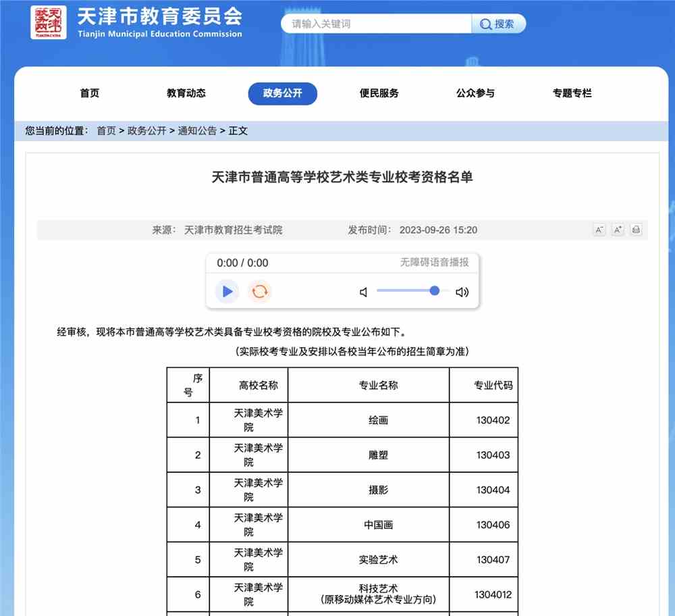Open the 首页 navigation tab
675x616 pixels.
[x=90, y=93]
